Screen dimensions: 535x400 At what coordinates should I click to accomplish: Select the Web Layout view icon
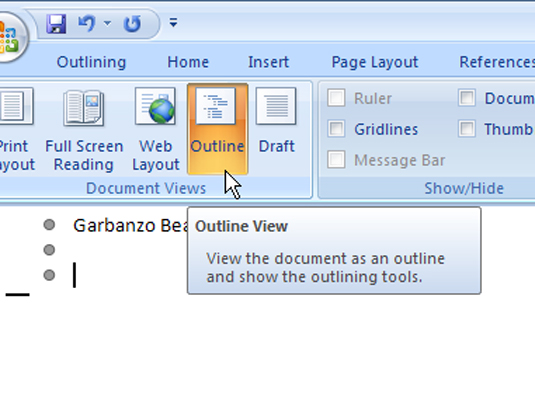[x=156, y=129]
